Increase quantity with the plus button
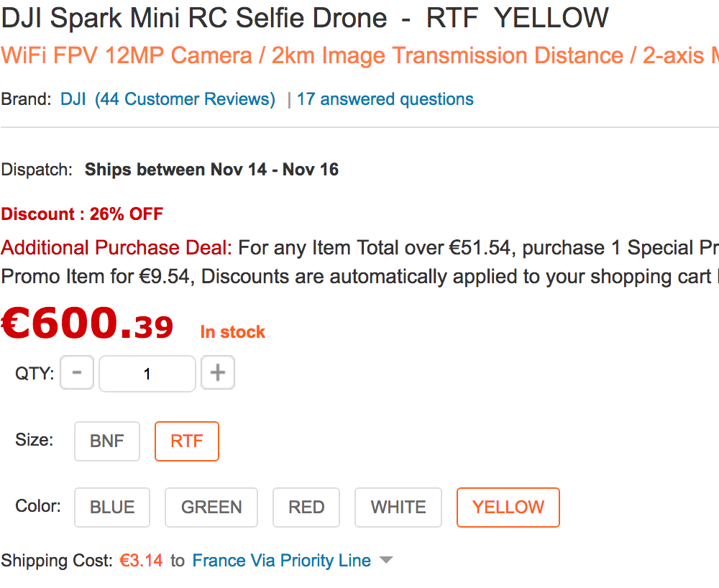Screen dimensions: 719x588 click(218, 372)
